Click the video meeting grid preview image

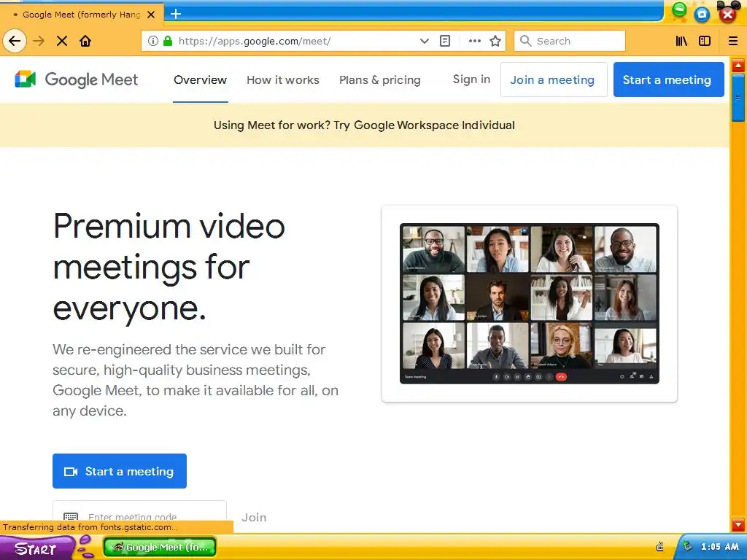coord(530,303)
